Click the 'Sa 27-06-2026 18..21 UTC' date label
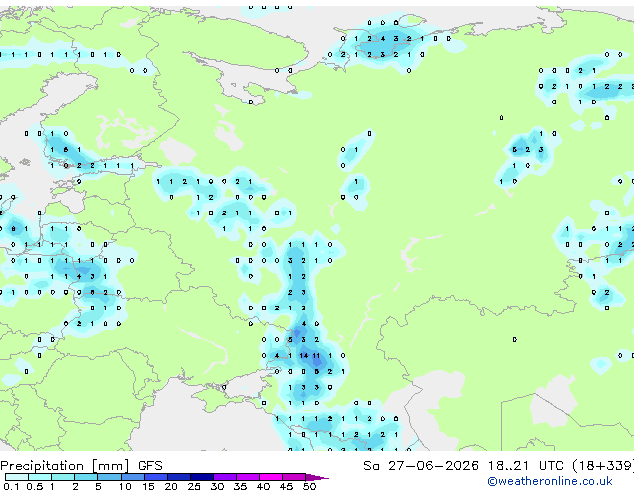This screenshot has height=490, width=634. (463, 466)
